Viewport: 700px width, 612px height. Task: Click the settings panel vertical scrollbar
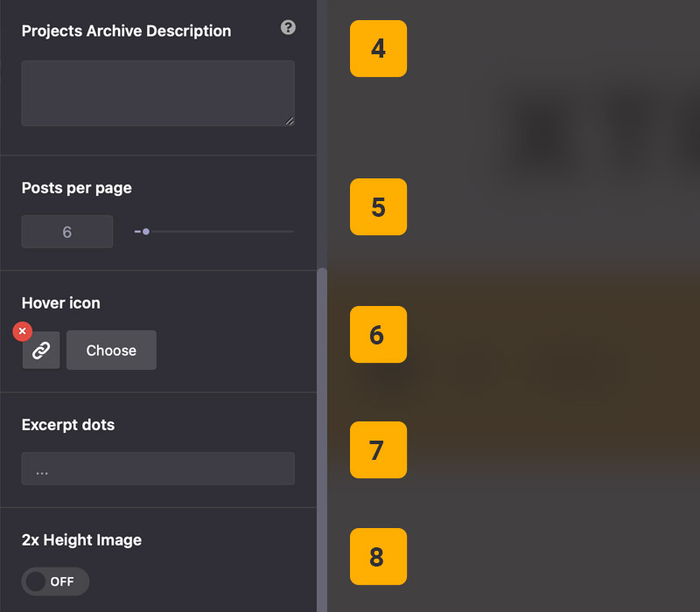point(321,437)
